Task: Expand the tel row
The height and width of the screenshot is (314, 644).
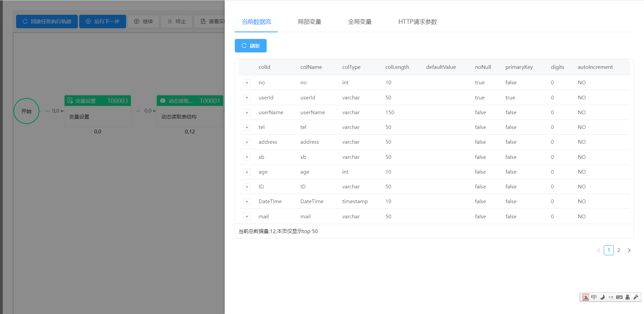Action: pos(247,127)
